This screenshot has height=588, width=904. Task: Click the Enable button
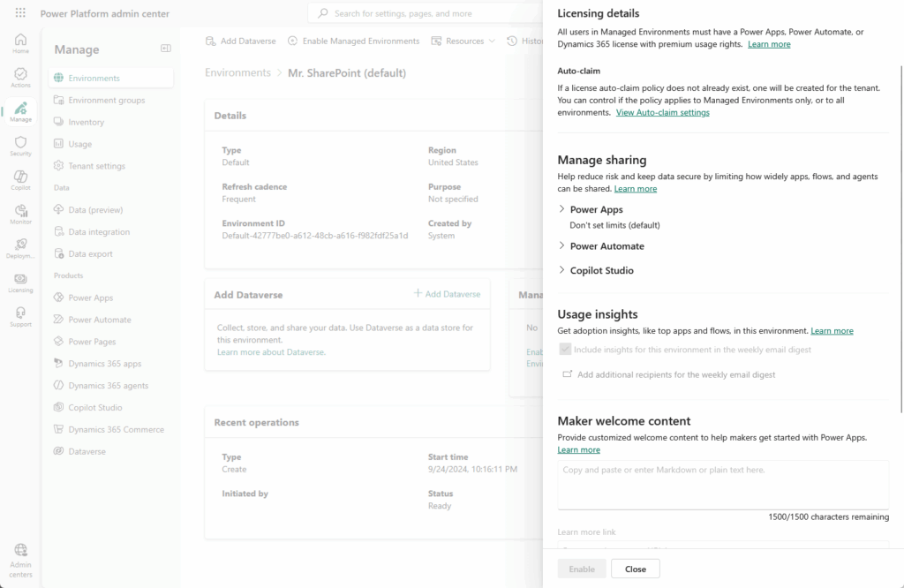582,569
